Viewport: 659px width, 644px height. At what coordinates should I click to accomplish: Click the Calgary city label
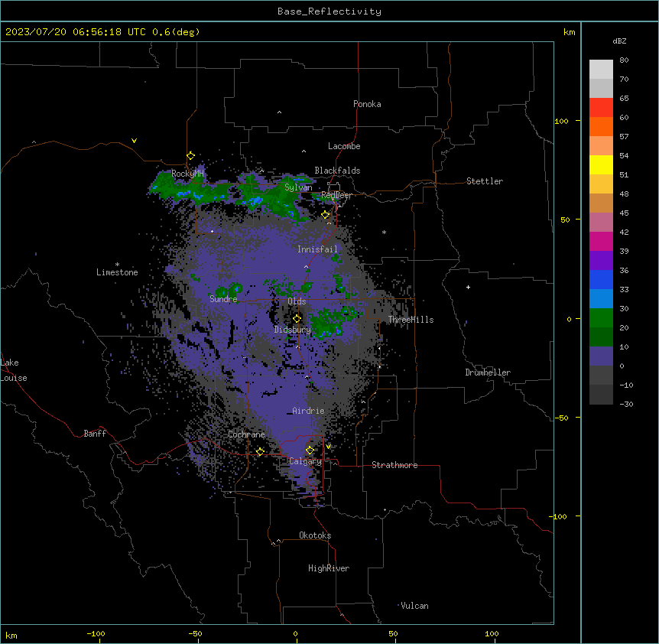pos(306,461)
